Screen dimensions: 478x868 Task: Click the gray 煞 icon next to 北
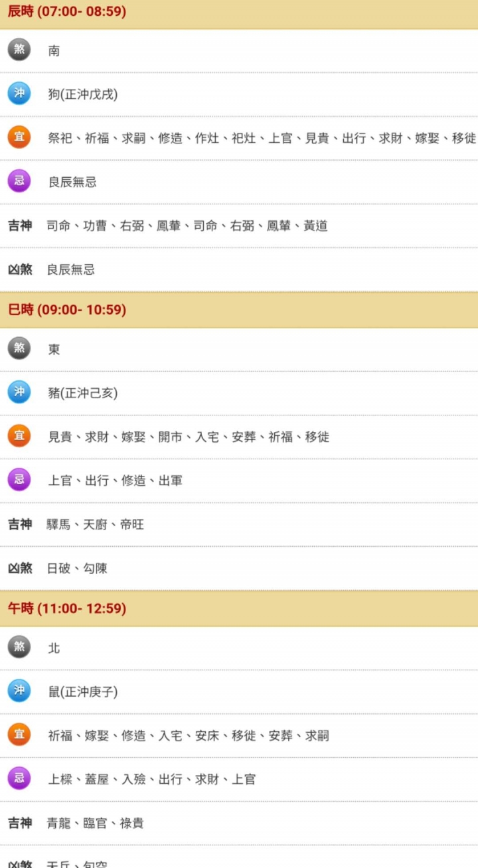tap(19, 647)
